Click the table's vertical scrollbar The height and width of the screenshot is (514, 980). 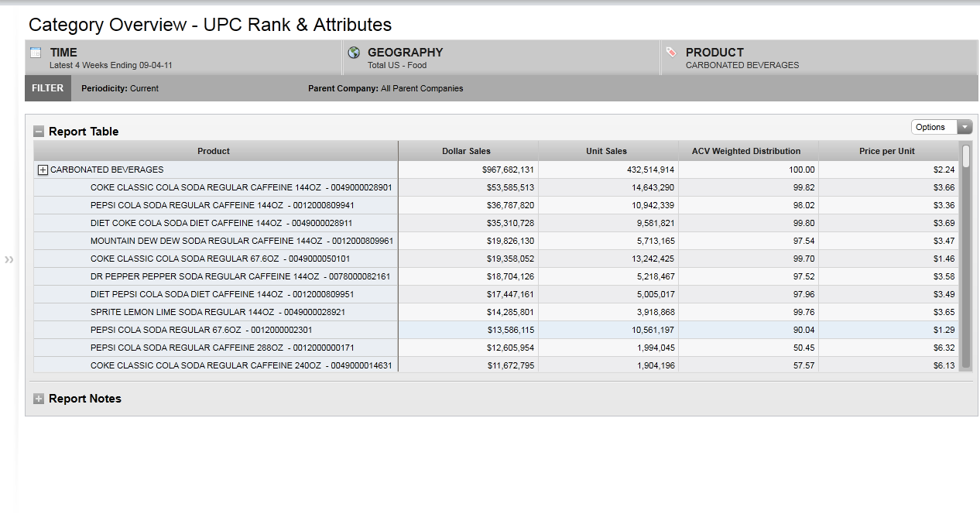pos(965,255)
